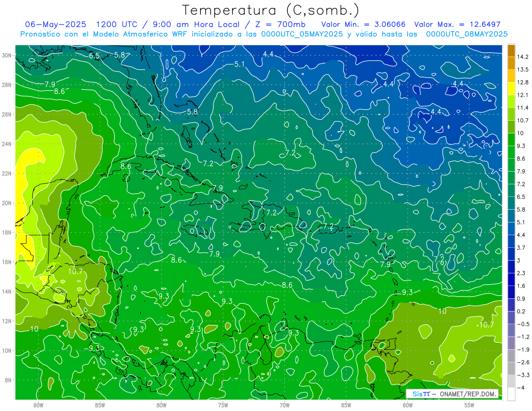Screen dimensions: 532x411
Task: Click the white legend swatch below -4
Action: (511, 394)
